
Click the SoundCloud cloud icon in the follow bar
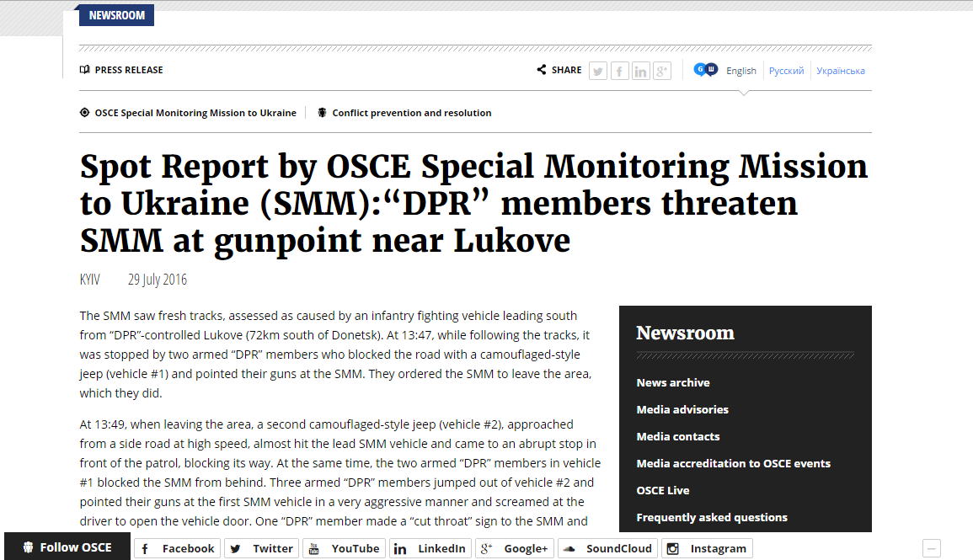[x=569, y=549]
